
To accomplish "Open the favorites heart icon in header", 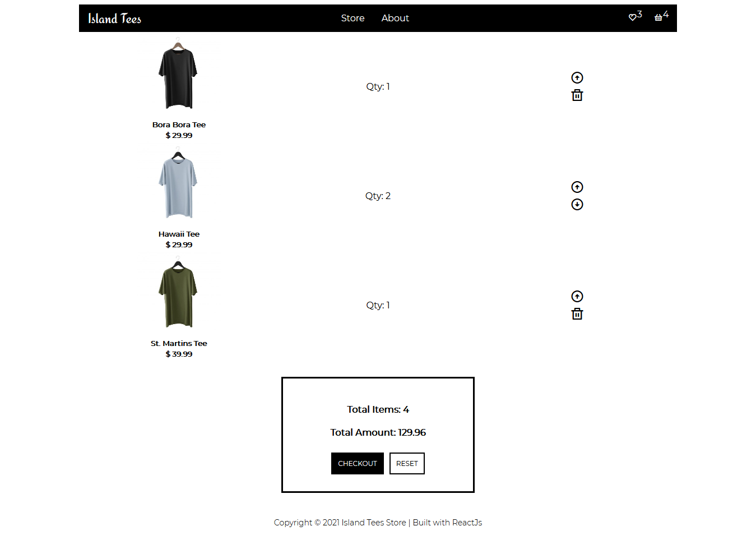I will [632, 17].
